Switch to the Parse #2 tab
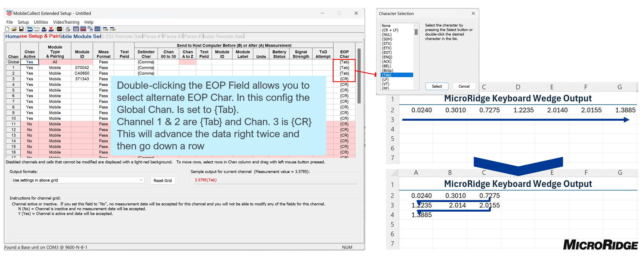The height and width of the screenshot is (256, 644). pyautogui.click(x=173, y=36)
